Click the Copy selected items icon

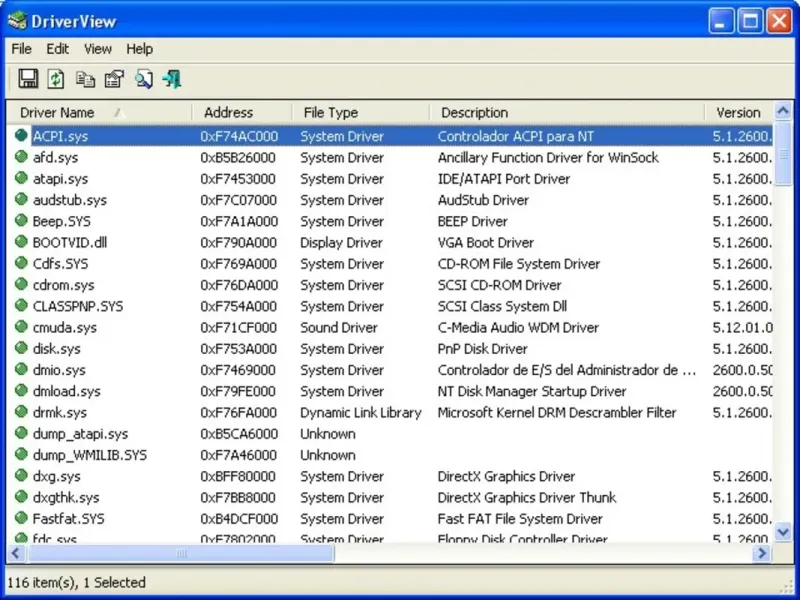(85, 79)
